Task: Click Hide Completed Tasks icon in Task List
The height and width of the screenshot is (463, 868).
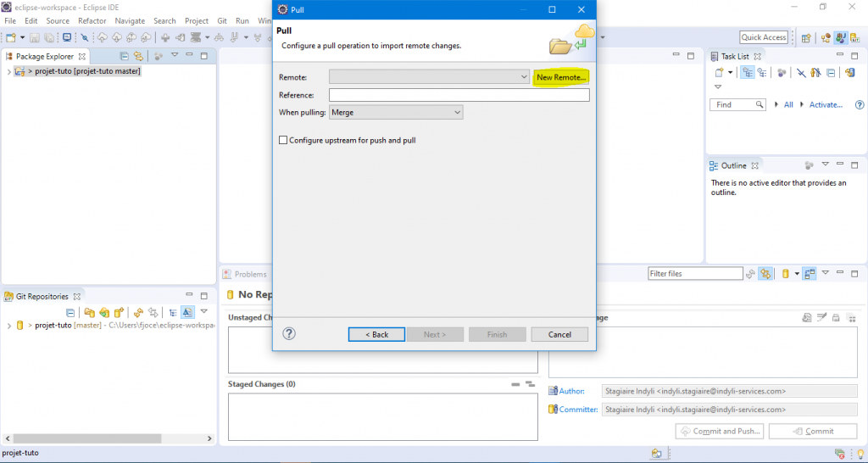Action: (x=801, y=73)
